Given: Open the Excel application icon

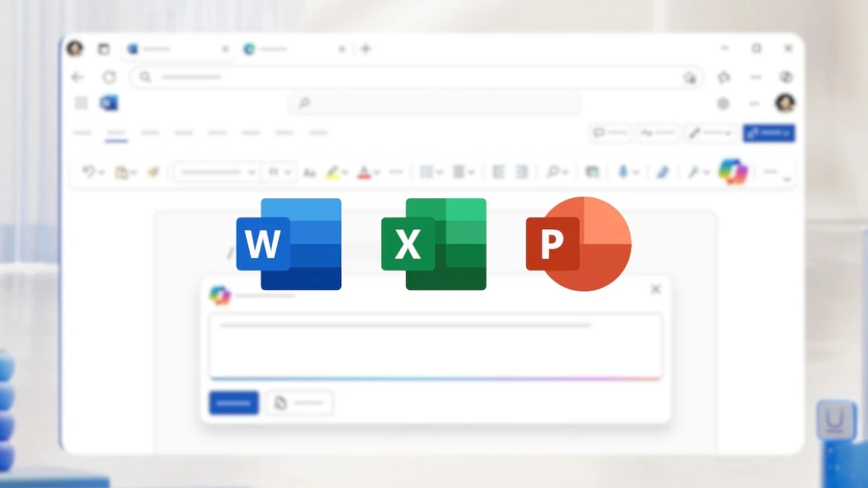Looking at the screenshot, I should point(434,244).
